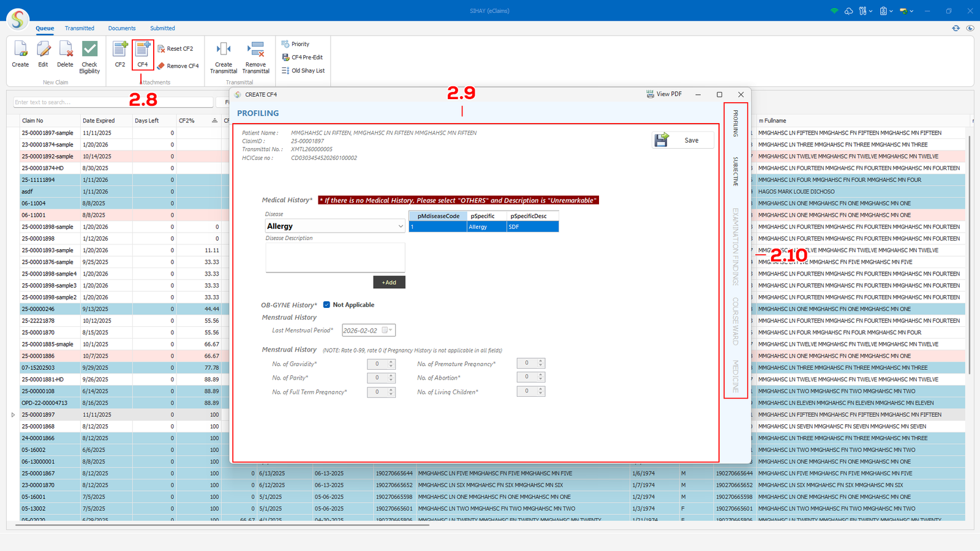
Task: Click the Remove Transmittal icon
Action: pyautogui.click(x=255, y=50)
